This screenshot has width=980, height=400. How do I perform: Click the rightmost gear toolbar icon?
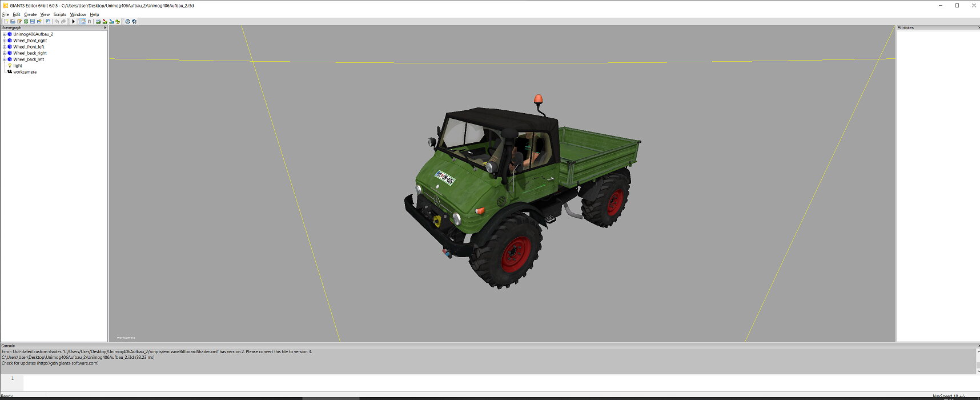[x=134, y=22]
